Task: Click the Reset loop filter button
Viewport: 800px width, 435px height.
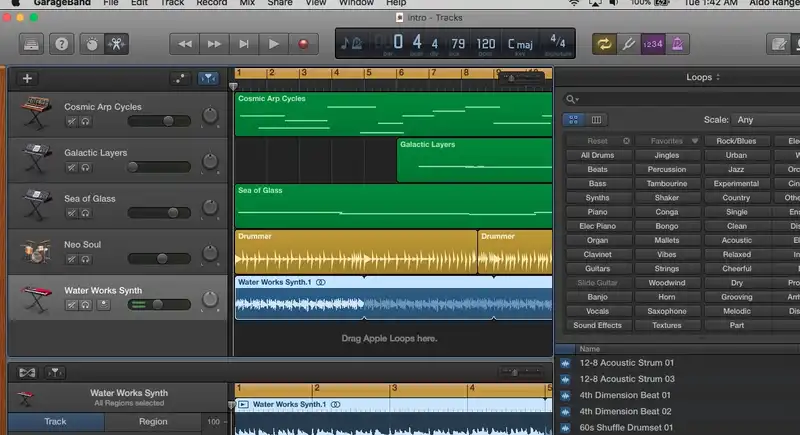Action: [x=598, y=141]
